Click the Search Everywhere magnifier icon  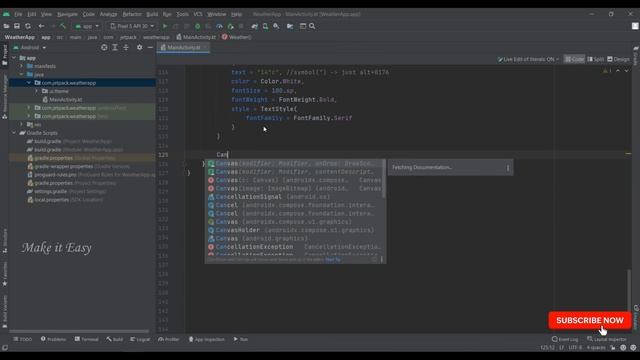pyautogui.click(x=312, y=26)
